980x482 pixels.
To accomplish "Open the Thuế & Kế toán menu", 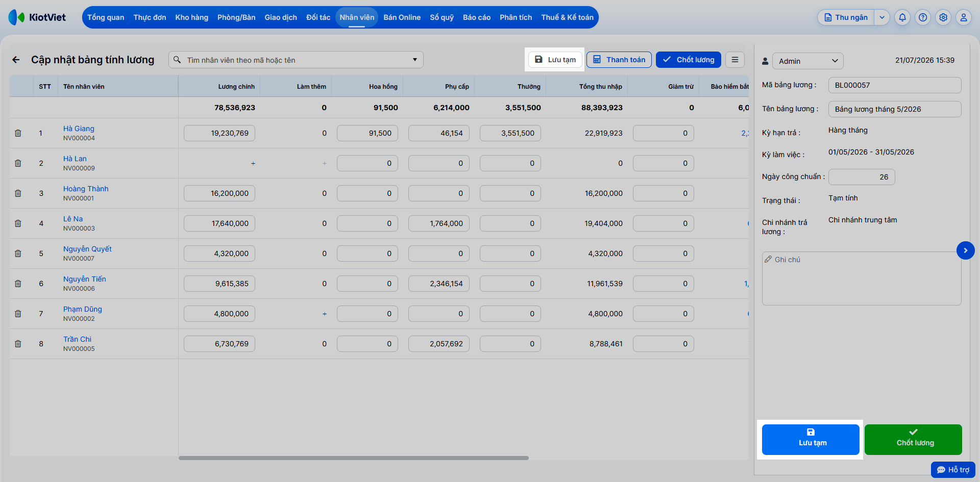I will pos(568,17).
